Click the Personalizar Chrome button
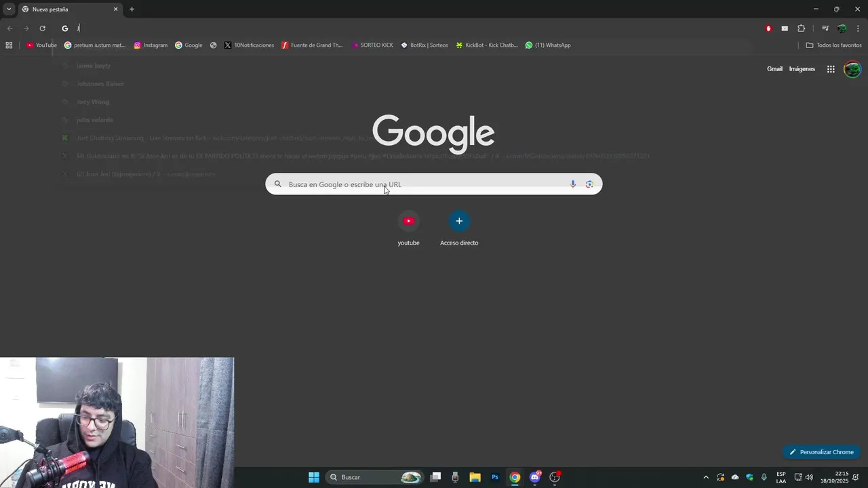This screenshot has width=868, height=488. [x=821, y=452]
